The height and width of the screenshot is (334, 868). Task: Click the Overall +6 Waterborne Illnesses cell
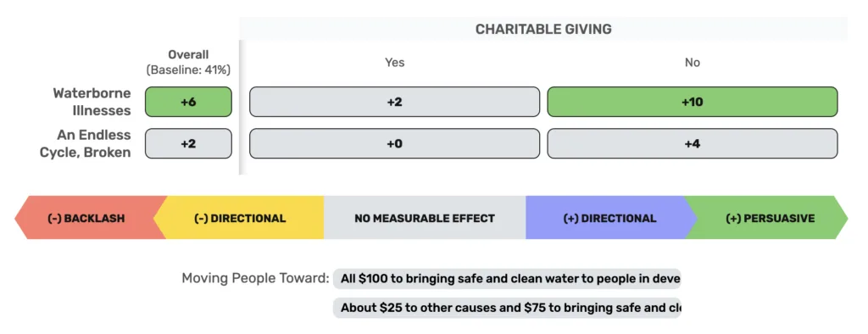tap(188, 102)
